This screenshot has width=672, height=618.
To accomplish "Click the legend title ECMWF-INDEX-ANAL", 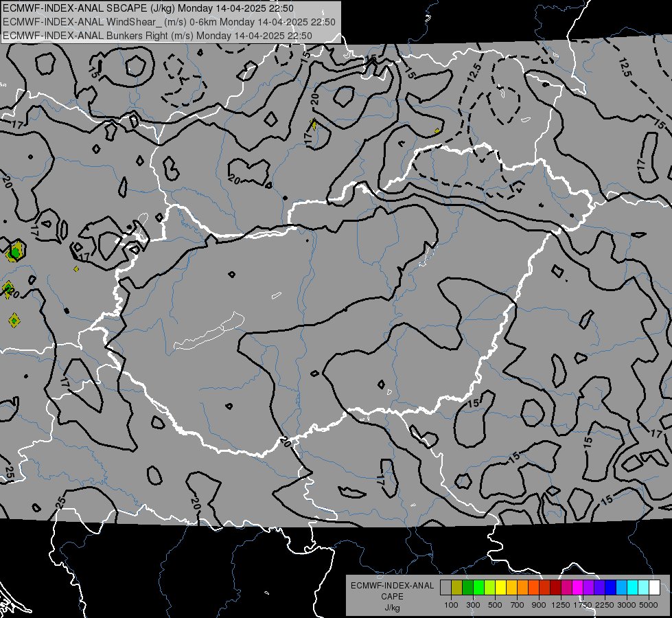I will point(392,586).
